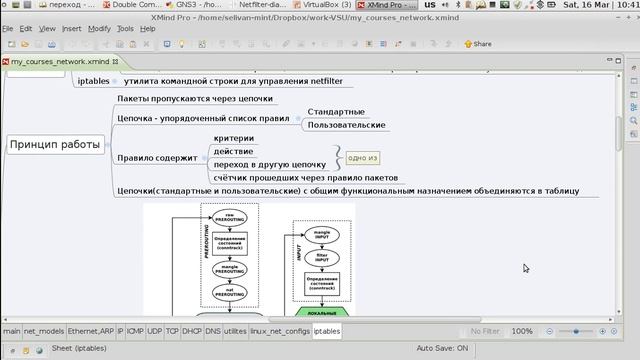This screenshot has width=640, height=360.
Task: Click the toolbar icon with red curved arrow
Action: [398, 44]
